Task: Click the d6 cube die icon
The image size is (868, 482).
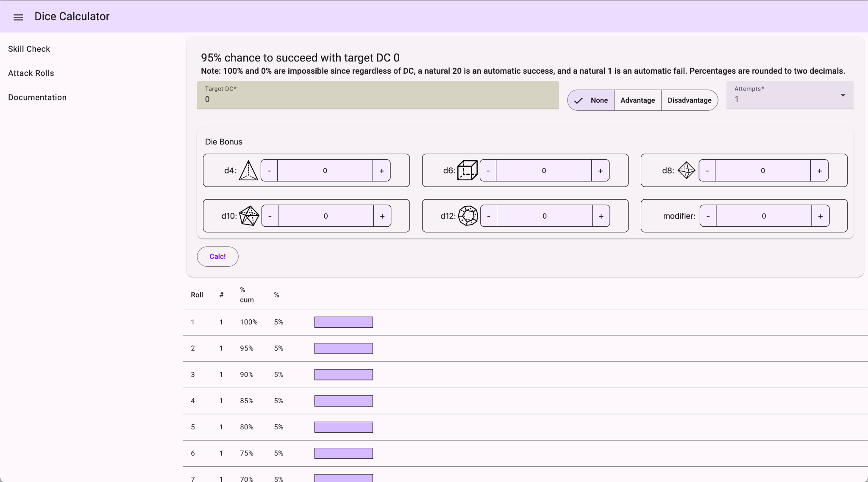Action: [x=467, y=170]
